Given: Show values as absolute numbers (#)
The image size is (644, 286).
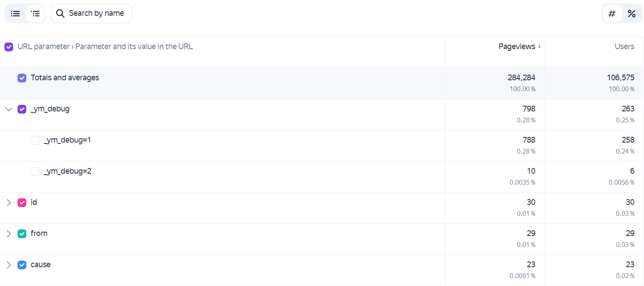Looking at the screenshot, I should [x=612, y=14].
